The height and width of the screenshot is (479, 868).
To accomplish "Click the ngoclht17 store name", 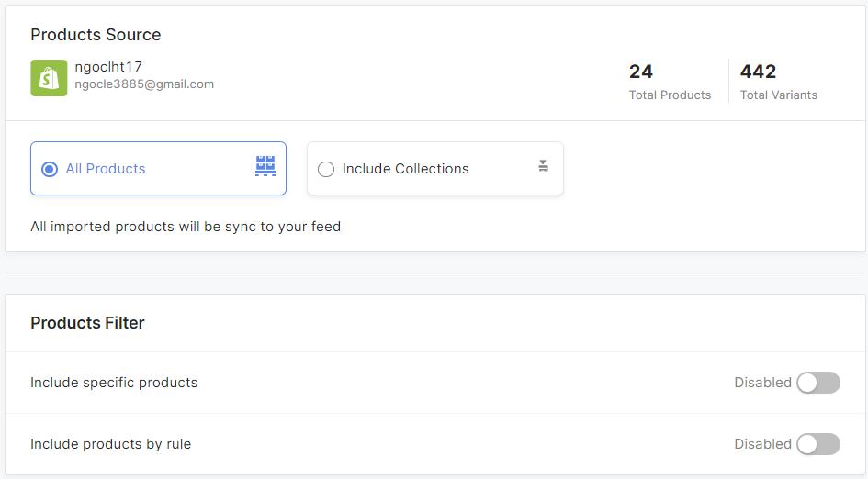I will (108, 67).
